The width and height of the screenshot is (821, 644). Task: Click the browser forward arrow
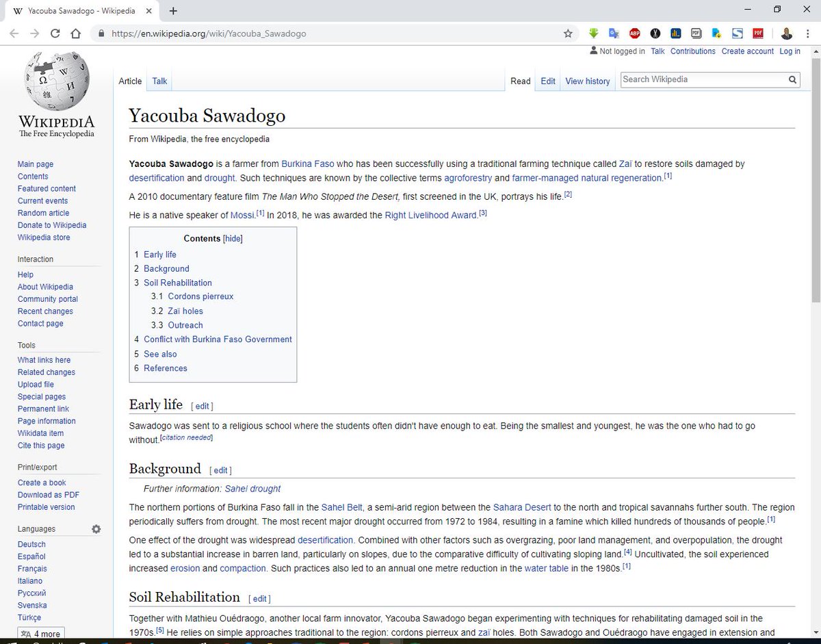(34, 33)
